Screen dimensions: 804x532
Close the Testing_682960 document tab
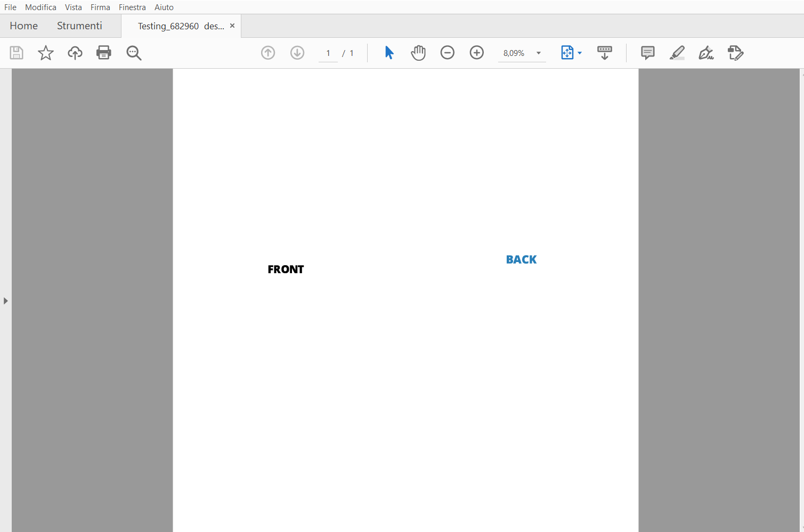[232, 26]
